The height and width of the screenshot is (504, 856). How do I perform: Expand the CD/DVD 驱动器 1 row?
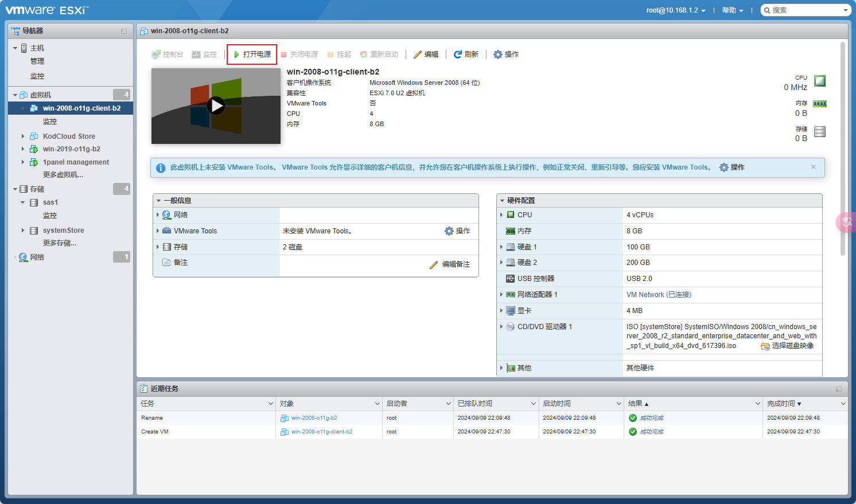[x=501, y=327]
